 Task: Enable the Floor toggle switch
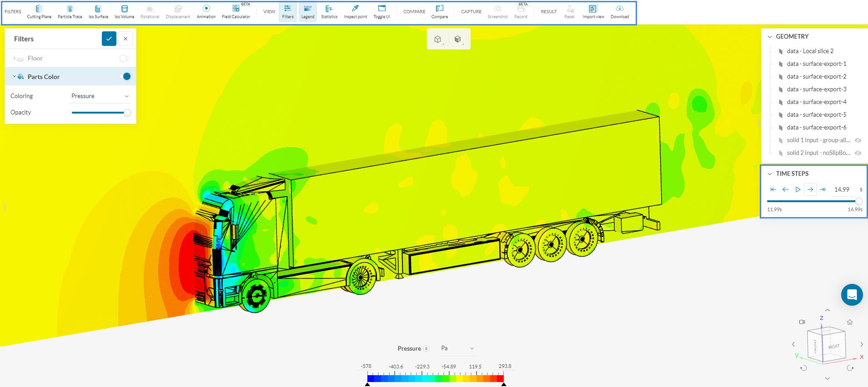(124, 58)
